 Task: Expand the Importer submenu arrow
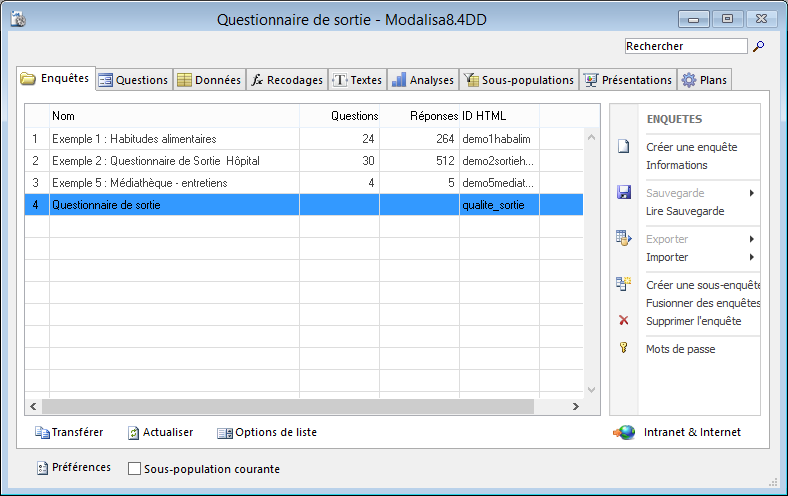(751, 257)
